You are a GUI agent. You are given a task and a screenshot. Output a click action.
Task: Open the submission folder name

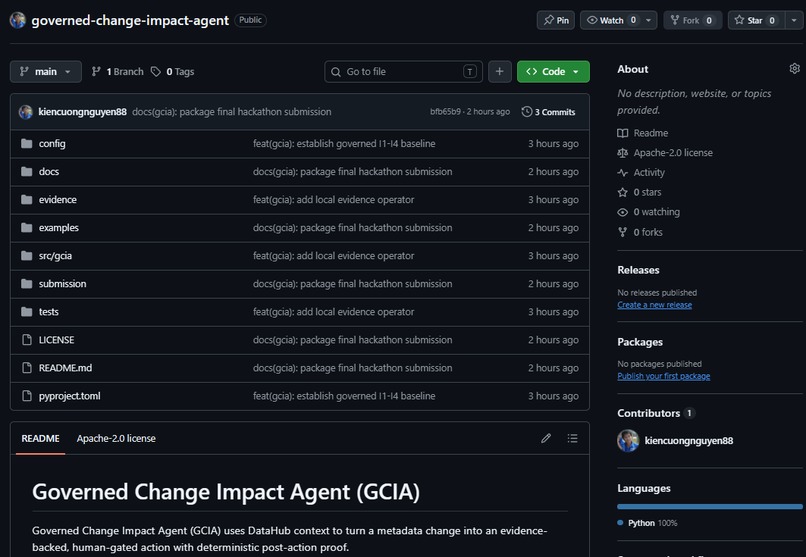(x=62, y=283)
